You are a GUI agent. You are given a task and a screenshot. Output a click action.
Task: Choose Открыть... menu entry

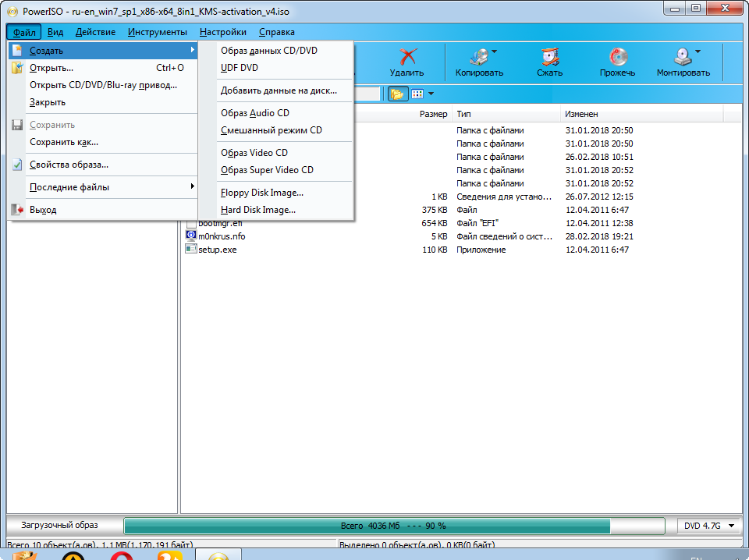pos(103,68)
